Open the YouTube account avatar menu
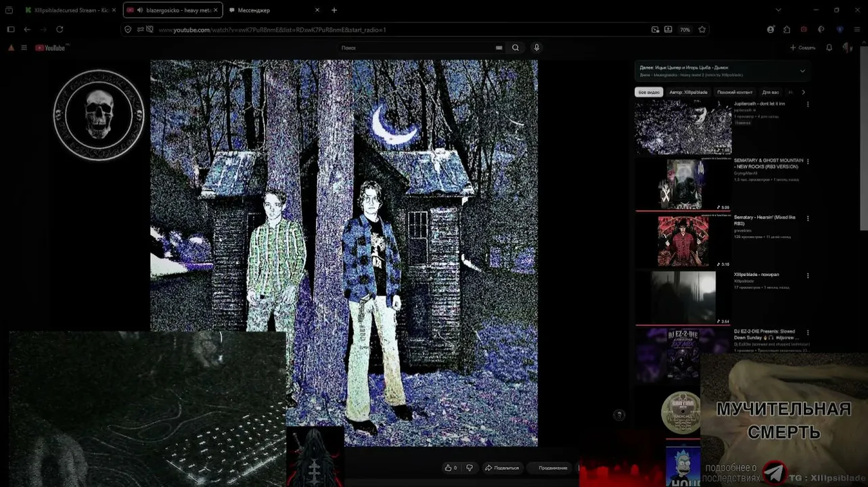Image resolution: width=868 pixels, height=487 pixels. tap(847, 48)
